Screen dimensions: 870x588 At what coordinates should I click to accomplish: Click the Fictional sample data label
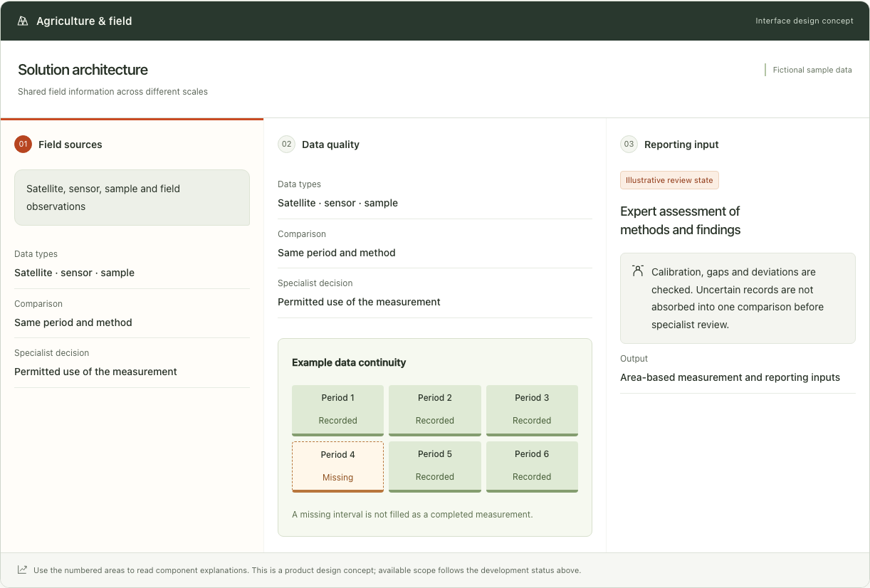[x=812, y=70]
